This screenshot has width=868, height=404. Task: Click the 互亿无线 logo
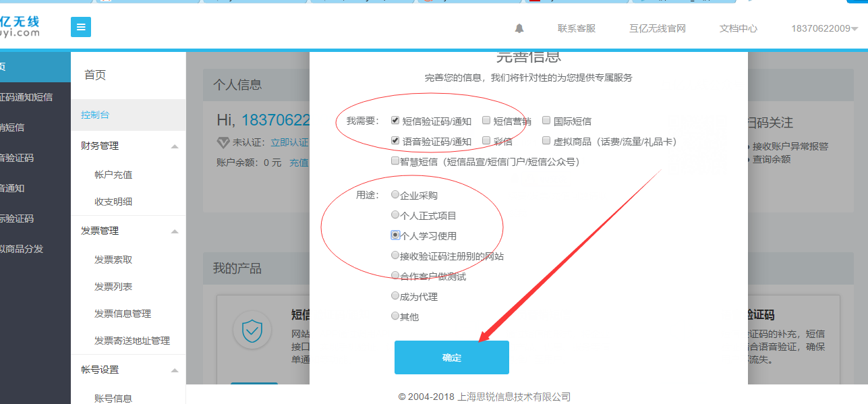20,26
